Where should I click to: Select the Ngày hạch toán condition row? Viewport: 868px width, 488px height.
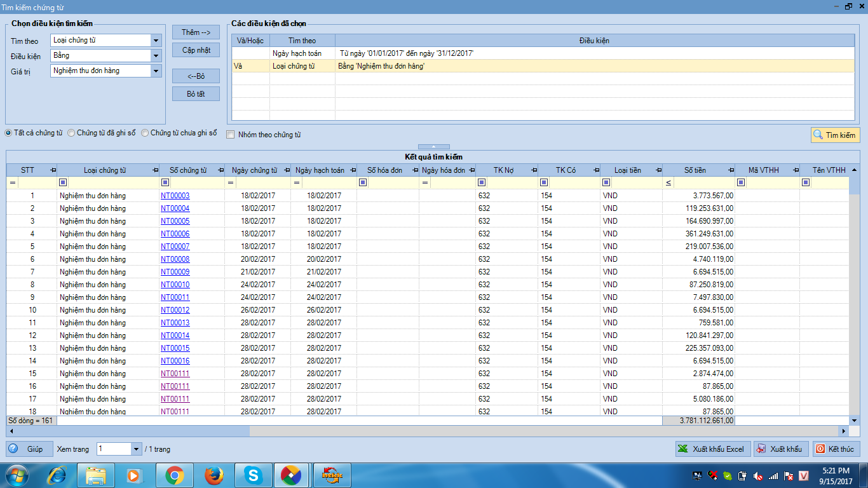(543, 53)
